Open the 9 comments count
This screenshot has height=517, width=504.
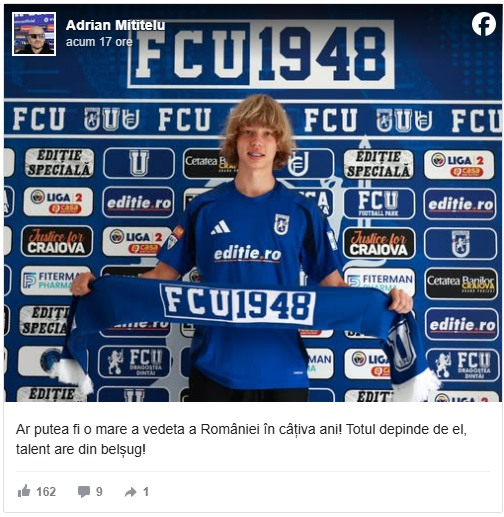click(99, 492)
